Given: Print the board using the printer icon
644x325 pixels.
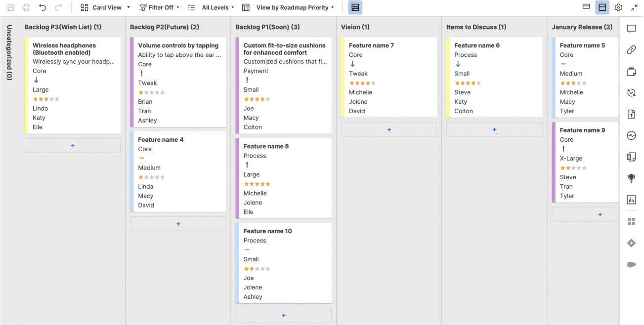Looking at the screenshot, I should pyautogui.click(x=26, y=7).
